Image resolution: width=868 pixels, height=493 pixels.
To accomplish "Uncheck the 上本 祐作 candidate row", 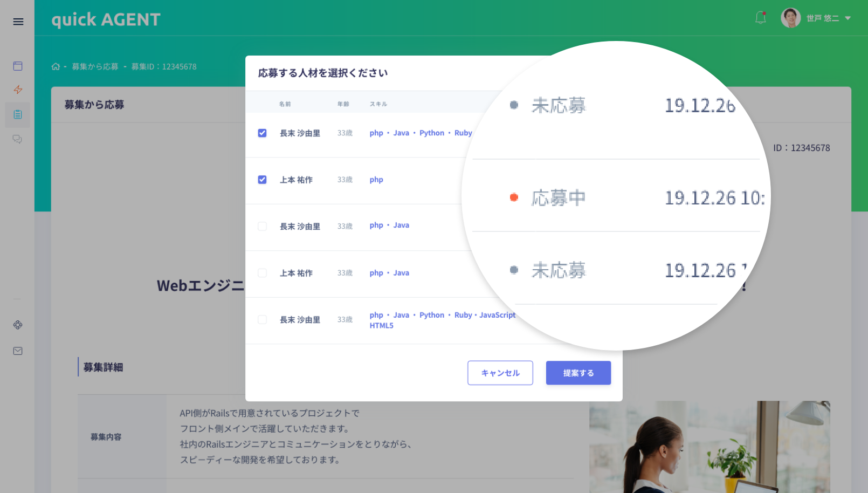I will point(262,180).
